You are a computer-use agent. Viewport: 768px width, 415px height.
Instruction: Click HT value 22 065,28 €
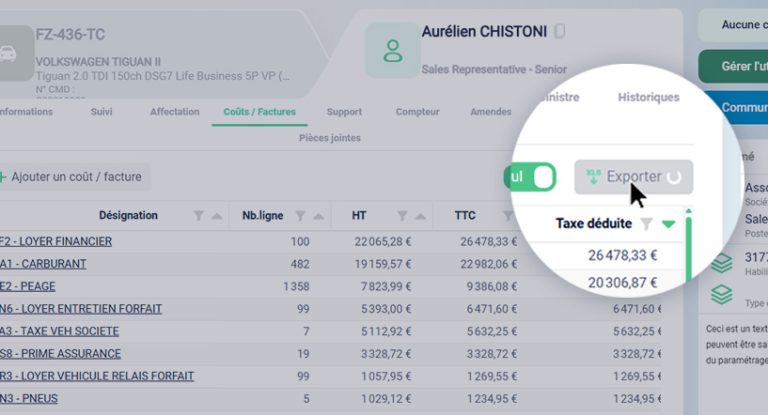(383, 242)
